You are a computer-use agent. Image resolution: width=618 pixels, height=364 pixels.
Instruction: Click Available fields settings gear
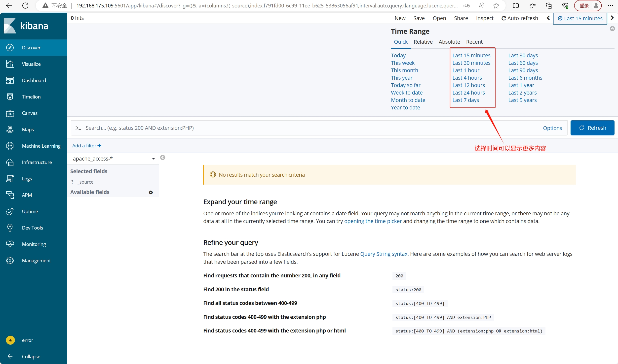(x=151, y=192)
